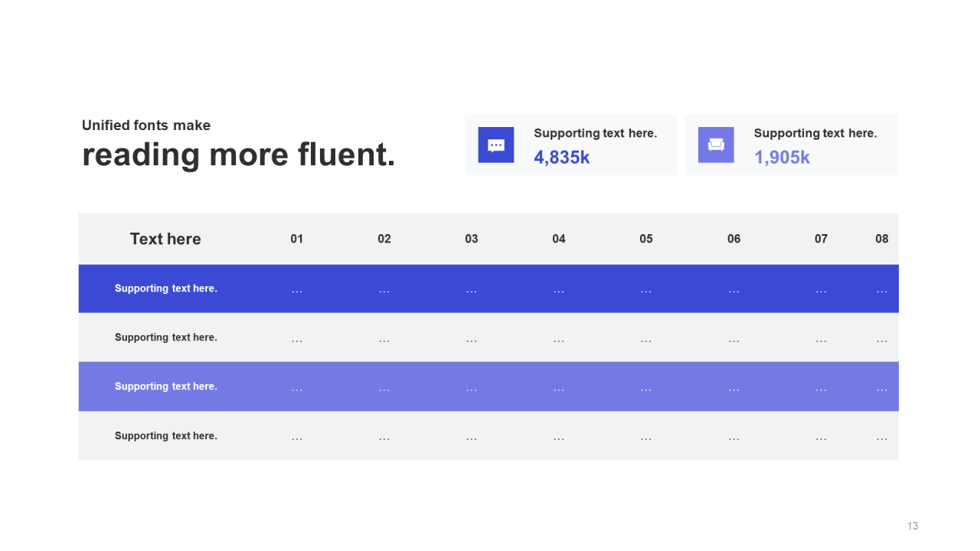The height and width of the screenshot is (551, 980).
Task: Click column header 04
Action: [559, 239]
